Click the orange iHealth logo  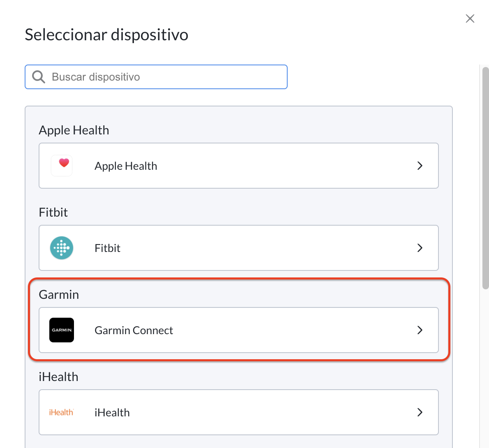[62, 412]
